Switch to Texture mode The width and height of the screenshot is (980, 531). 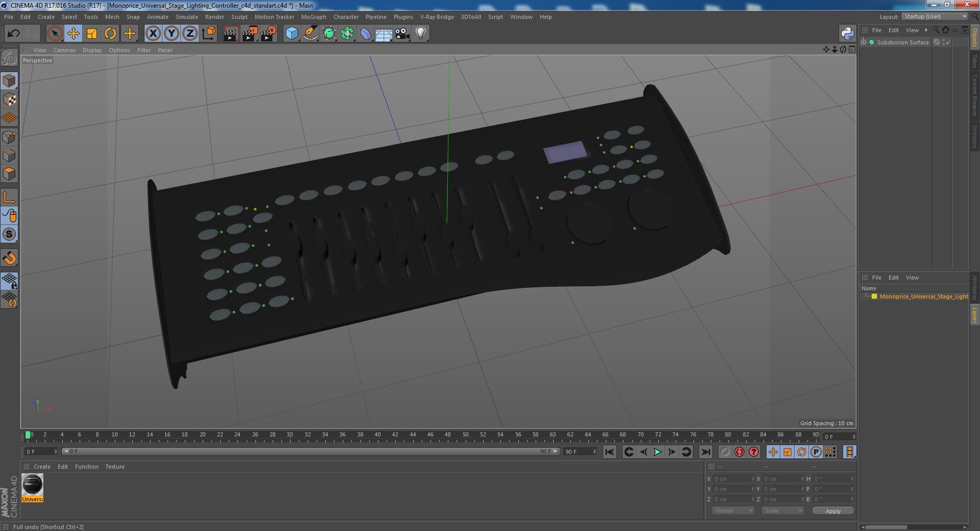click(9, 100)
